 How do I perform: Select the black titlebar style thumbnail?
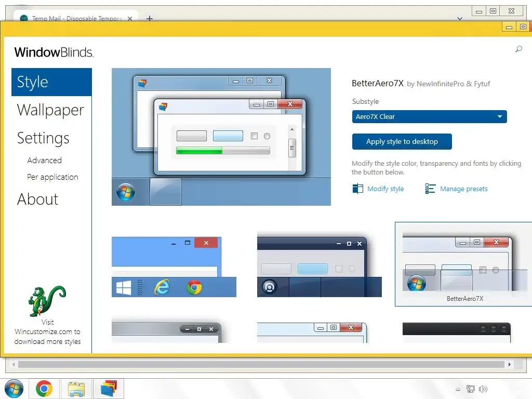(x=456, y=332)
